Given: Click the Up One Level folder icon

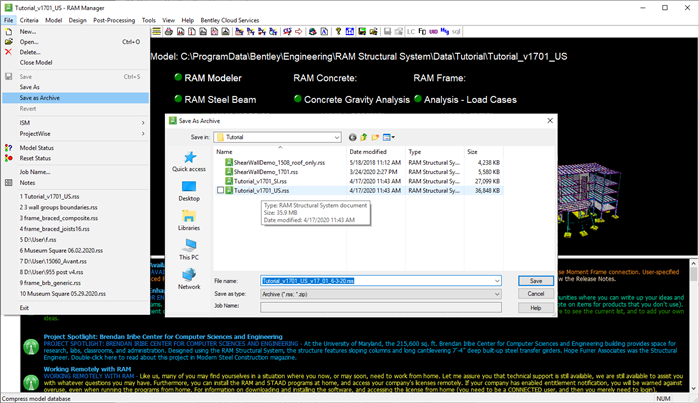Looking at the screenshot, I should [364, 136].
